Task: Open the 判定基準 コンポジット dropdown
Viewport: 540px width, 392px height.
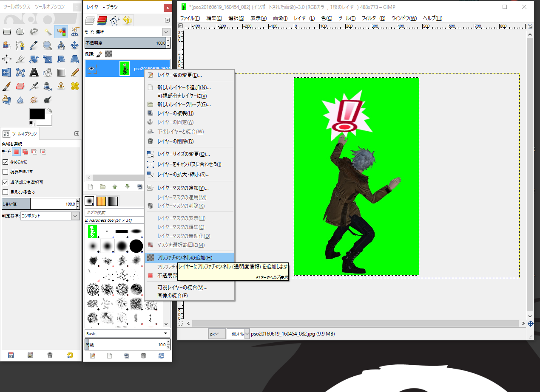Action: (50, 216)
